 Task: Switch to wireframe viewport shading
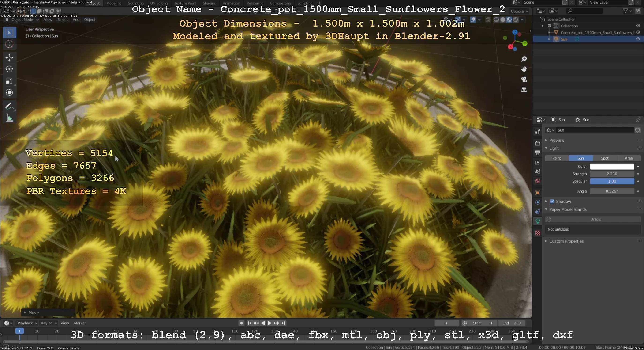click(497, 19)
